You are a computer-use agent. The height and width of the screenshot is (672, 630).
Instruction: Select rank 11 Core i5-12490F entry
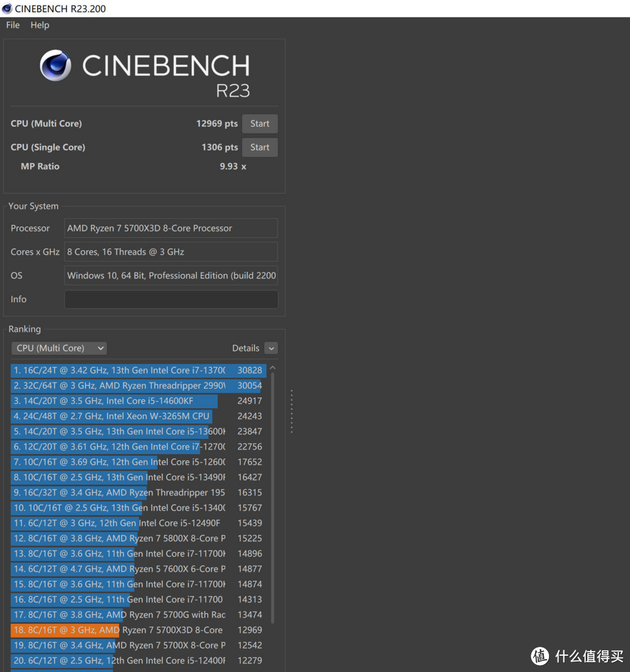point(138,523)
